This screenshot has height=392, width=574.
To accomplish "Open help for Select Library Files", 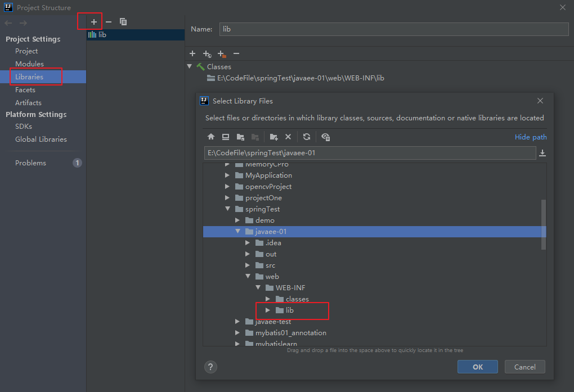I will tap(210, 367).
